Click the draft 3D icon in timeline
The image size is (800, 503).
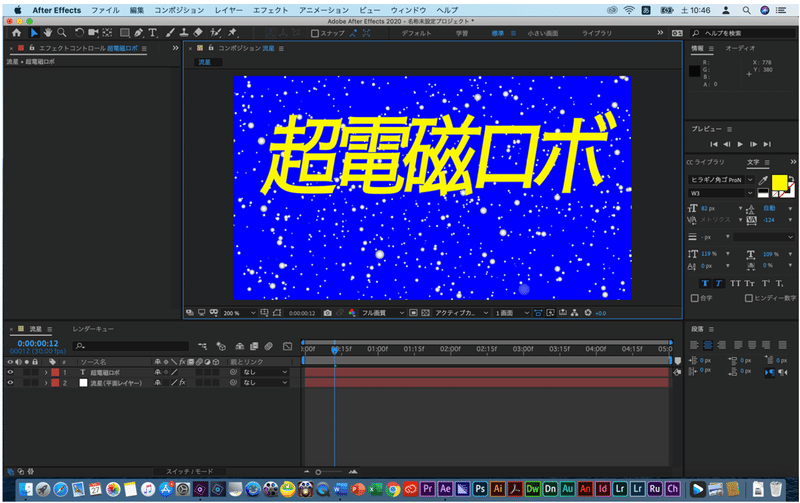click(x=221, y=346)
